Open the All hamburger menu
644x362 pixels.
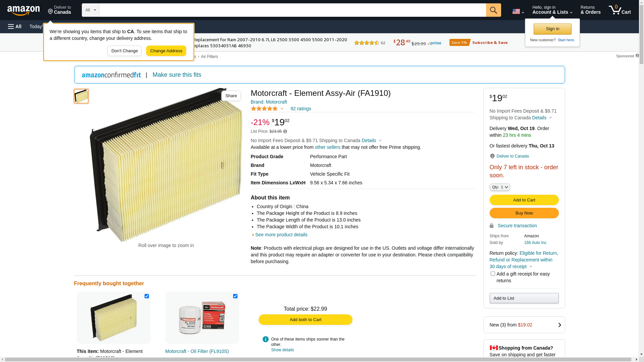15,26
